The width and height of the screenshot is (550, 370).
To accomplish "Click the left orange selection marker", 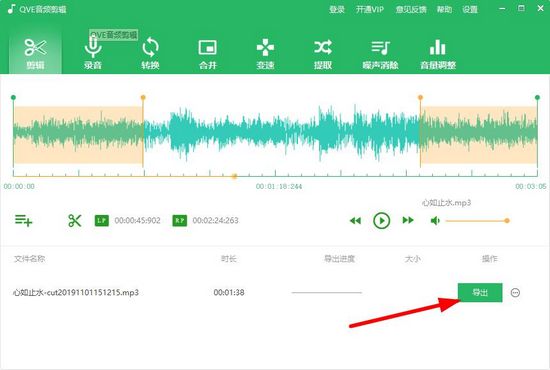I will point(143,97).
